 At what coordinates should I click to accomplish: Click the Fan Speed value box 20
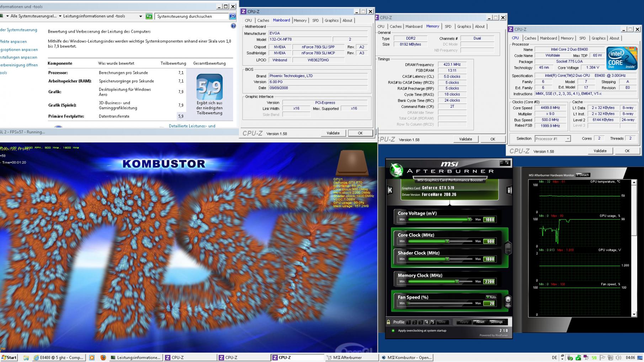[489, 303]
